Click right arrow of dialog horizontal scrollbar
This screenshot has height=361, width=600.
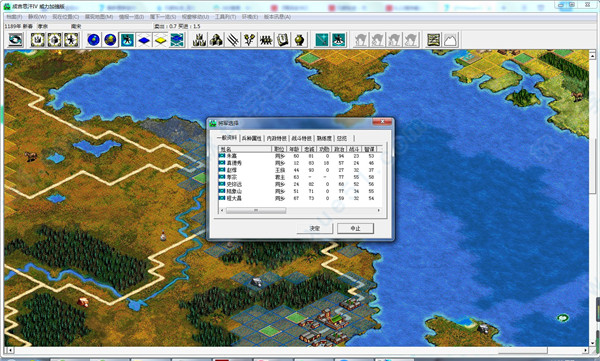click(379, 211)
